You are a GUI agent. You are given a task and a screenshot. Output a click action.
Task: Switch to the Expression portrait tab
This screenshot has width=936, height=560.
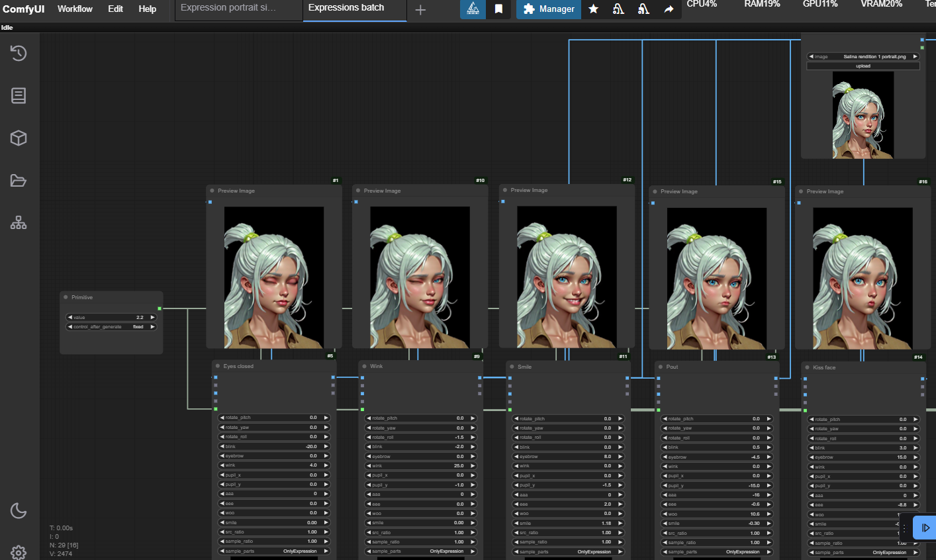(x=228, y=8)
